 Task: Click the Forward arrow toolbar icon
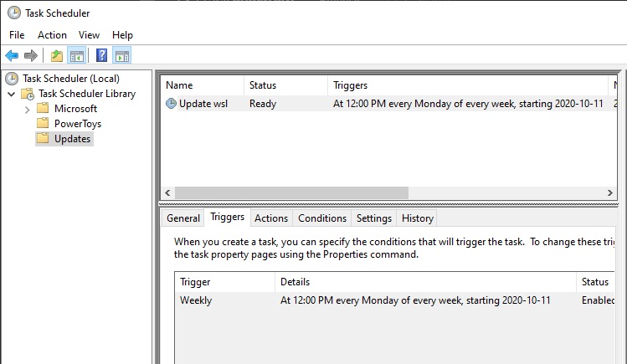(x=31, y=56)
